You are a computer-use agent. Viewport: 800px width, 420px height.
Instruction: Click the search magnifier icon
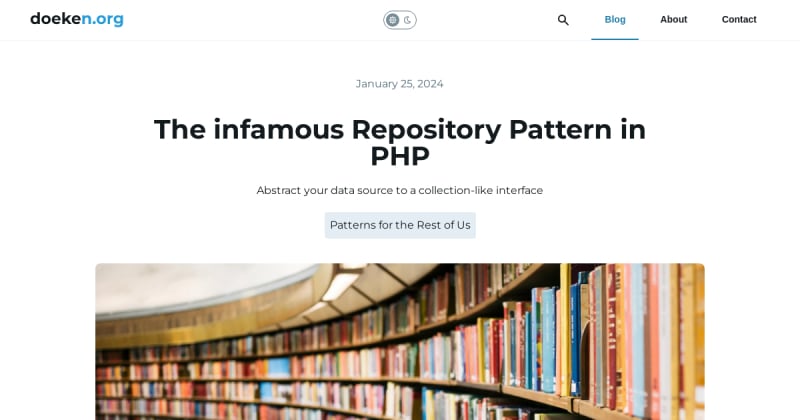pos(563,20)
